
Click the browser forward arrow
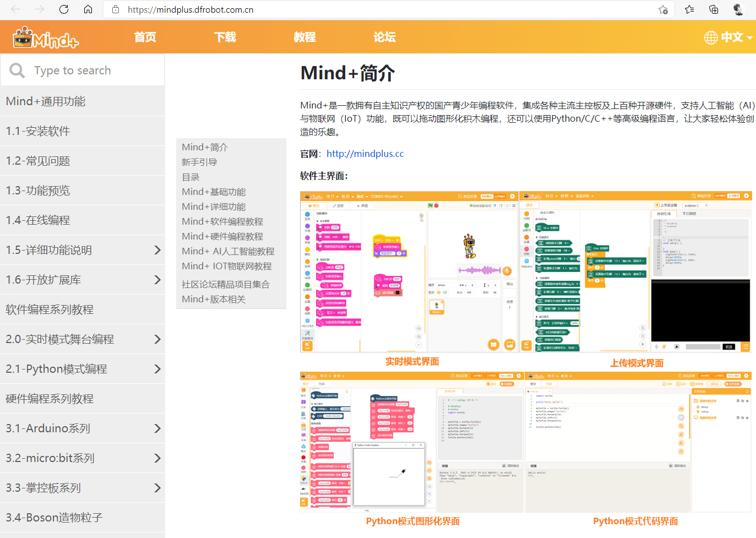point(40,9)
